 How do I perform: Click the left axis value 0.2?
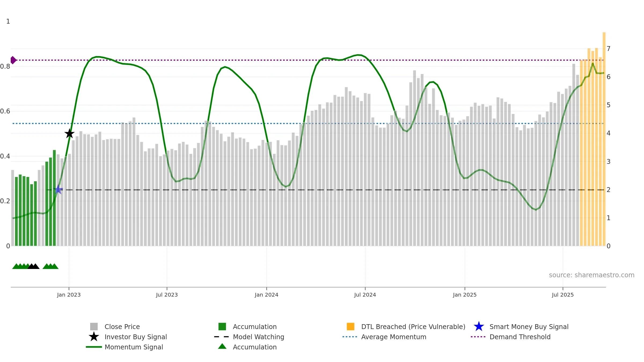pos(5,201)
